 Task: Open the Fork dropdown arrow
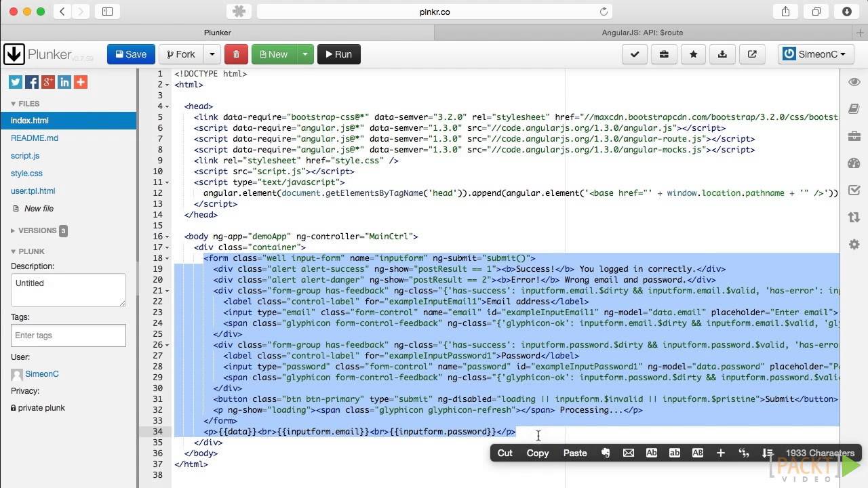tap(212, 54)
